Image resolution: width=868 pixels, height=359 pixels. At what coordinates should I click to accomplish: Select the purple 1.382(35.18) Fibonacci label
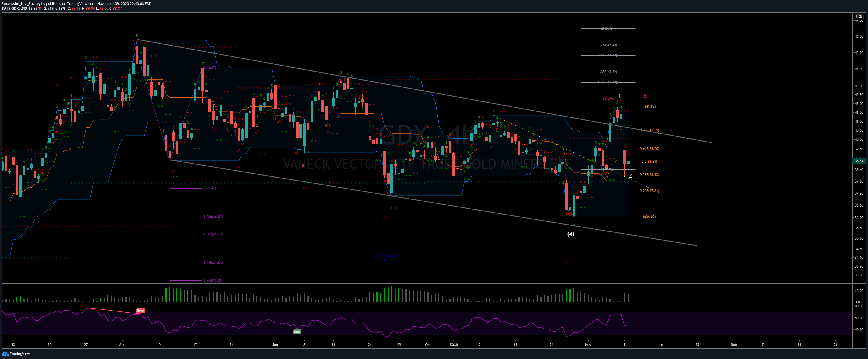213,234
